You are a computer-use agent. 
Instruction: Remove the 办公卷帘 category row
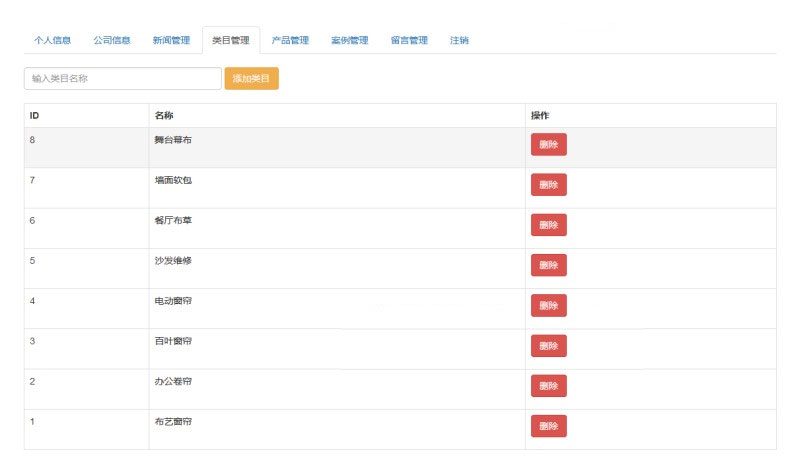tap(548, 386)
